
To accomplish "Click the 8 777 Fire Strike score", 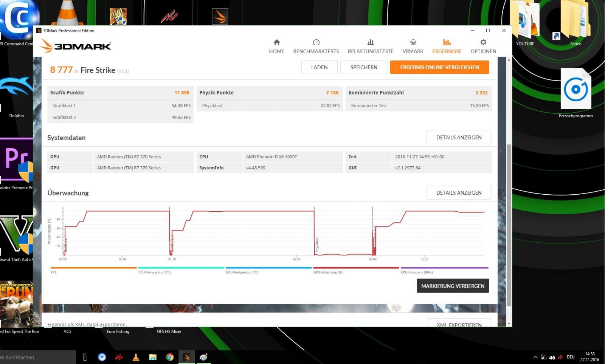I will (x=61, y=70).
